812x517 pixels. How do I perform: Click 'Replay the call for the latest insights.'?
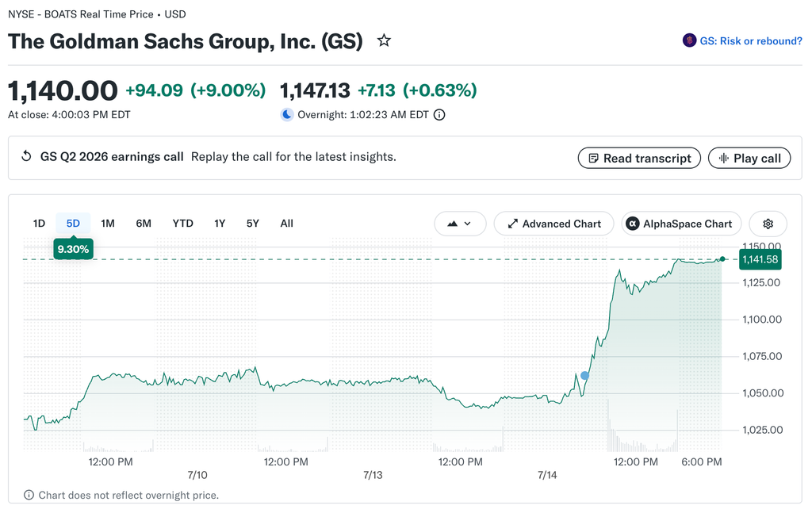coord(293,156)
